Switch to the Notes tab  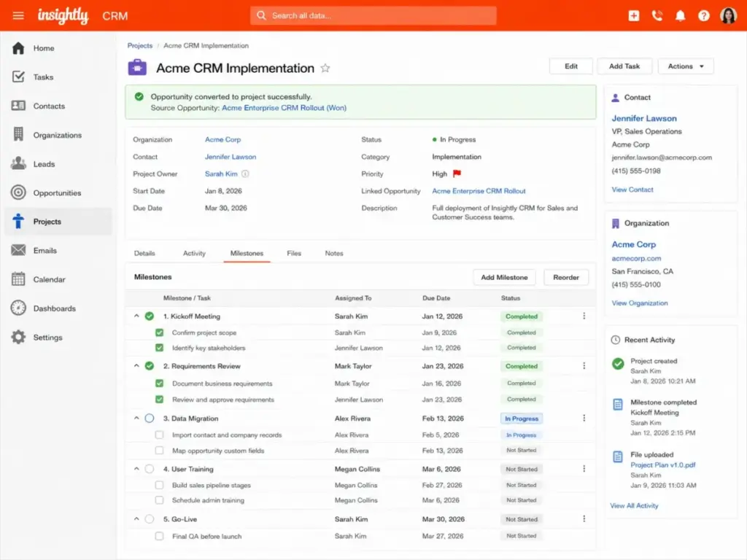[x=334, y=253]
